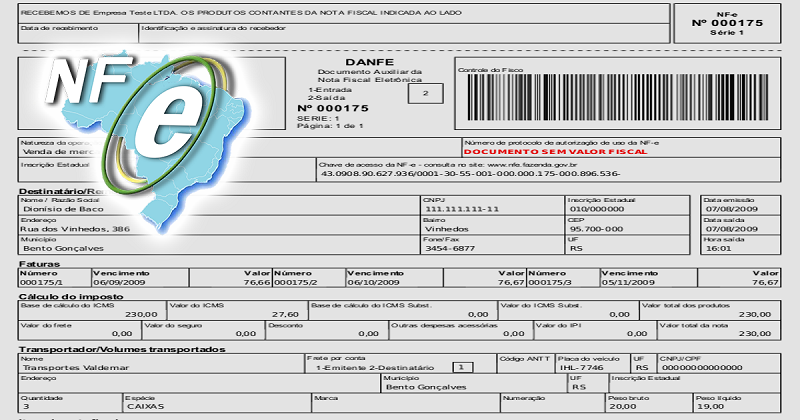The height and width of the screenshot is (420, 800).
Task: Select the recipient name Dionísio de Baco
Action: point(63,209)
